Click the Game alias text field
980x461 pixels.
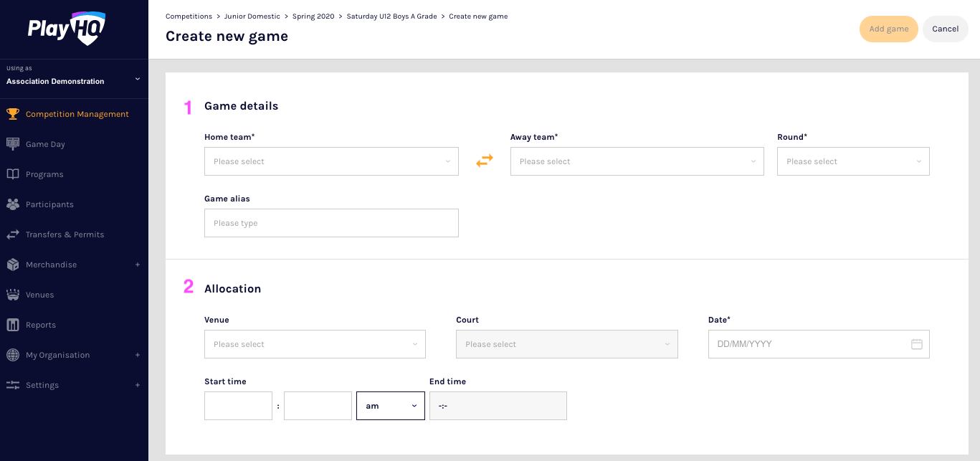331,223
